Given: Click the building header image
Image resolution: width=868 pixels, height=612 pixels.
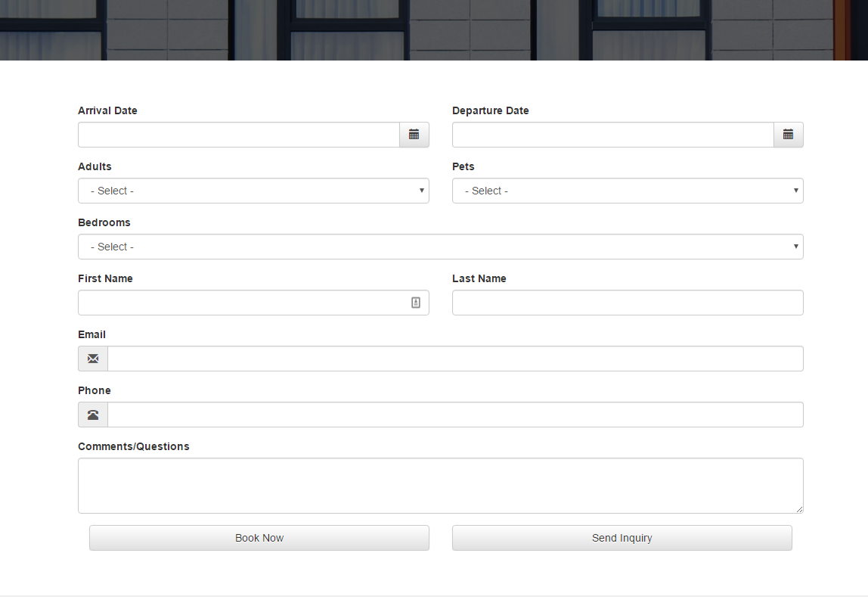Looking at the screenshot, I should [x=434, y=30].
